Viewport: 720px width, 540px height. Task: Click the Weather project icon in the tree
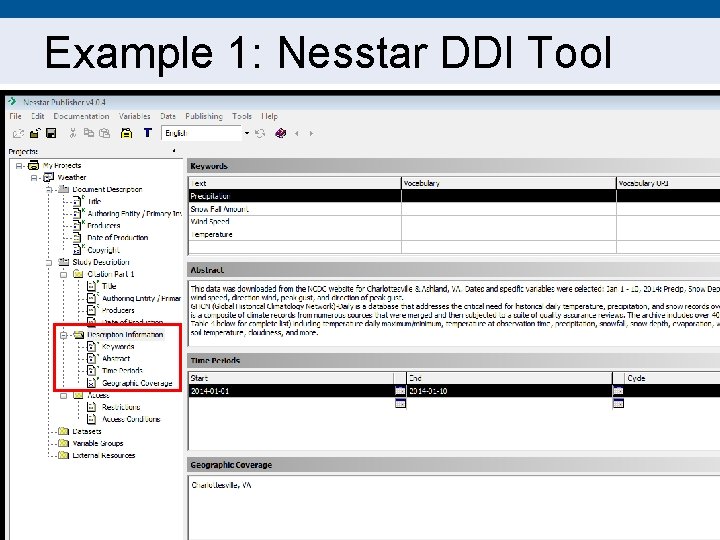[x=48, y=177]
